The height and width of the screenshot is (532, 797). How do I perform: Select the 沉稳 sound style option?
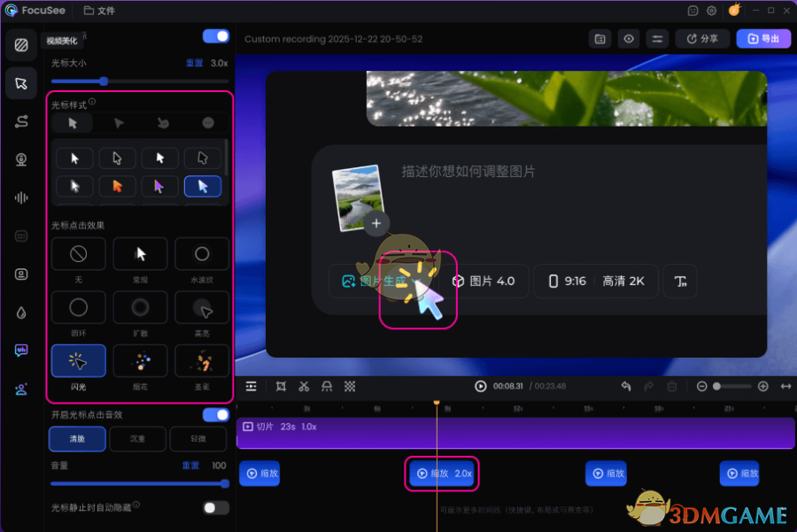tap(138, 438)
